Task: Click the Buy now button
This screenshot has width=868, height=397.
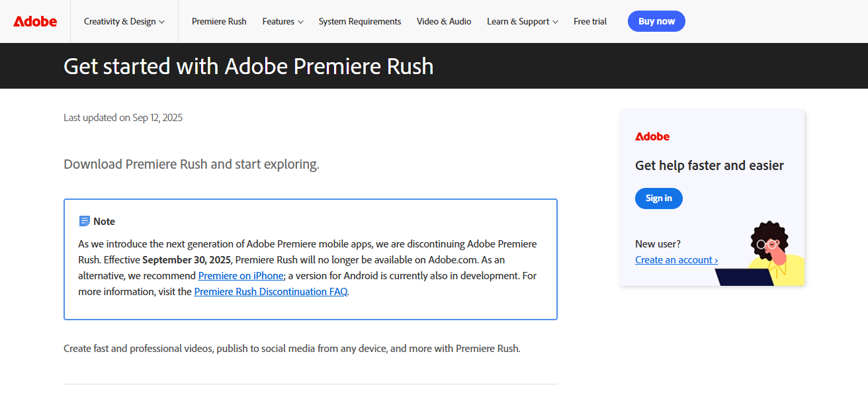Action: [x=656, y=21]
